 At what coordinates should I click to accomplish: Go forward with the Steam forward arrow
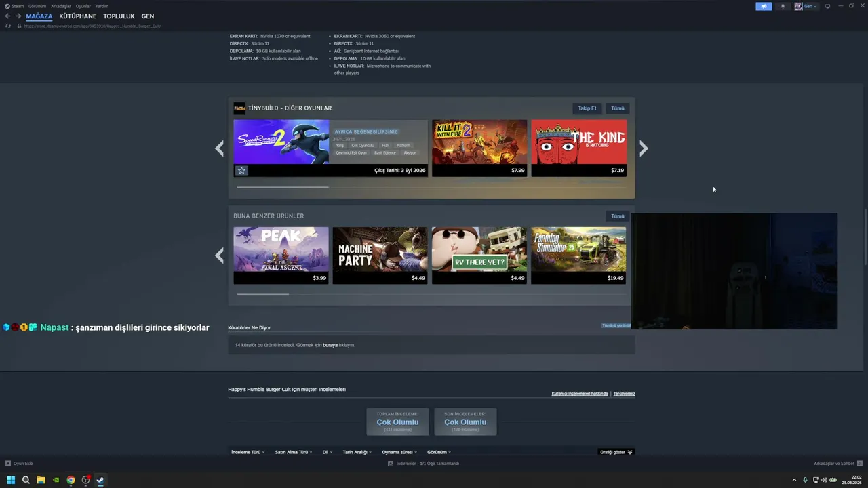(x=18, y=16)
